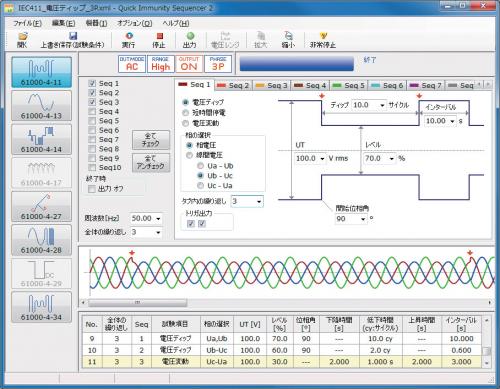Click the waveform horizontal scrollbar thumb
This screenshot has height=389, width=500.
pos(137,303)
